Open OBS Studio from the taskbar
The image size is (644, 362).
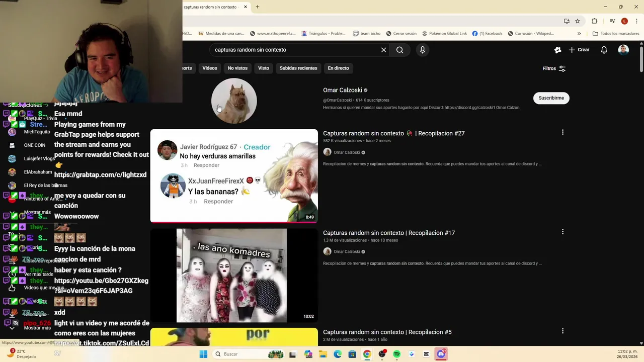[382, 354]
